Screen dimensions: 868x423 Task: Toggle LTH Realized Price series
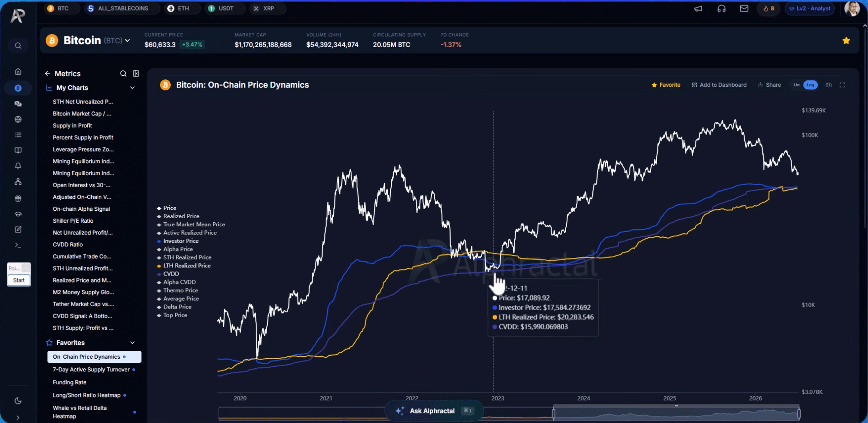click(184, 266)
